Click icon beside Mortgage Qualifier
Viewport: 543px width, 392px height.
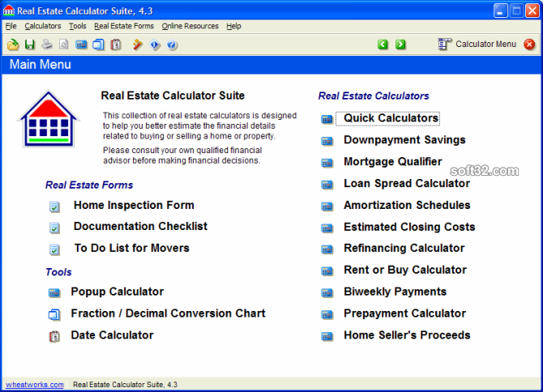327,163
